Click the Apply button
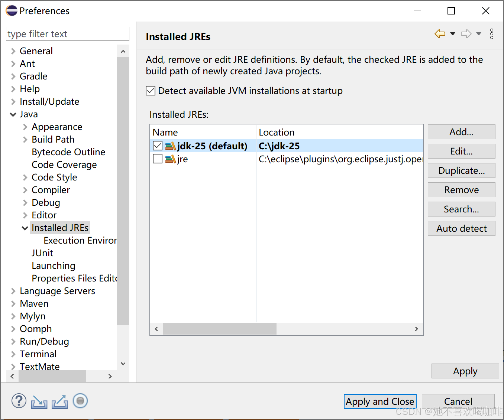Image resolution: width=504 pixels, height=420 pixels. coord(465,371)
